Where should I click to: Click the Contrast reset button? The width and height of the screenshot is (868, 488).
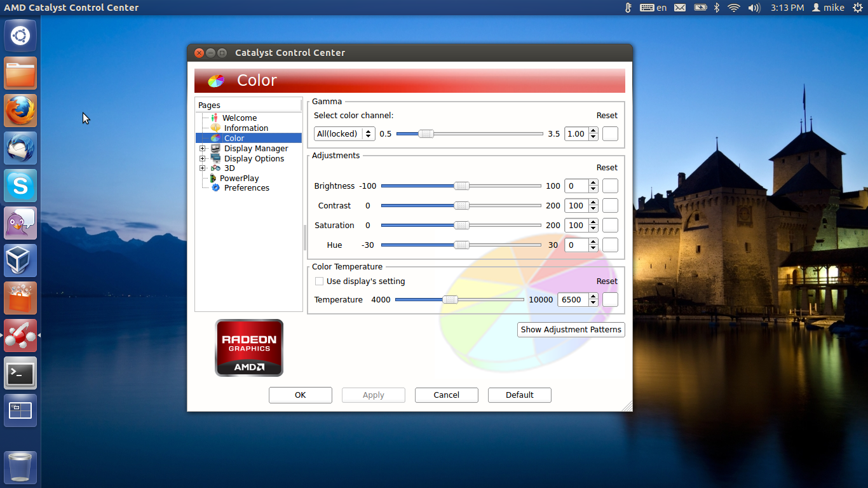(610, 206)
